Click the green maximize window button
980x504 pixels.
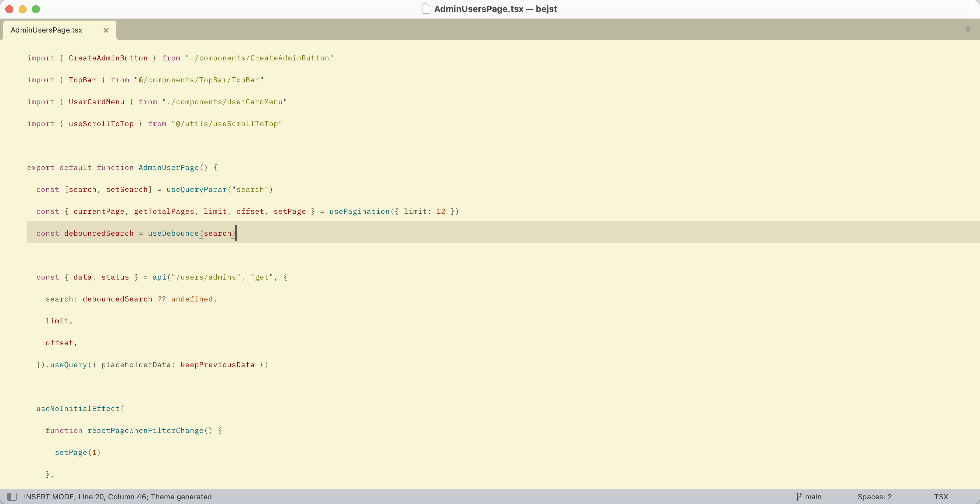36,9
